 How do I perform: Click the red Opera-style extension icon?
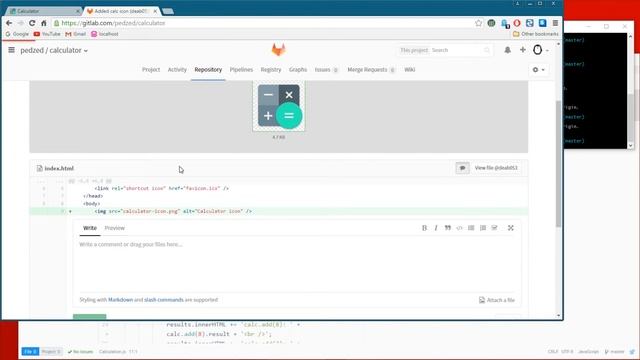pos(517,23)
